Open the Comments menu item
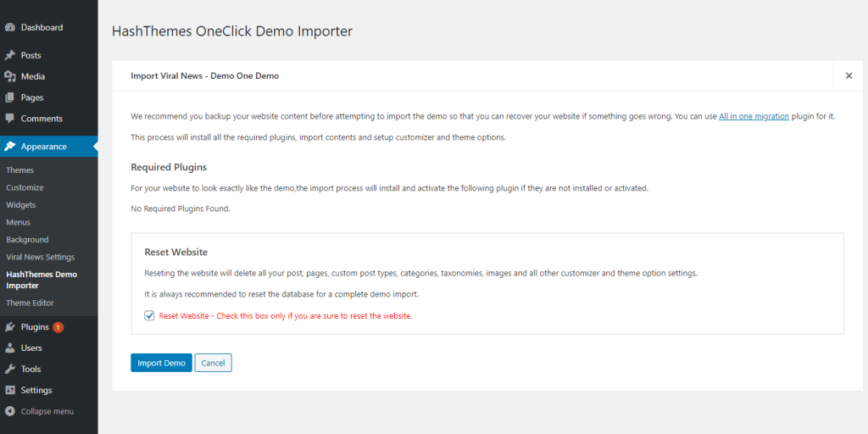The height and width of the screenshot is (434, 868). click(x=42, y=119)
